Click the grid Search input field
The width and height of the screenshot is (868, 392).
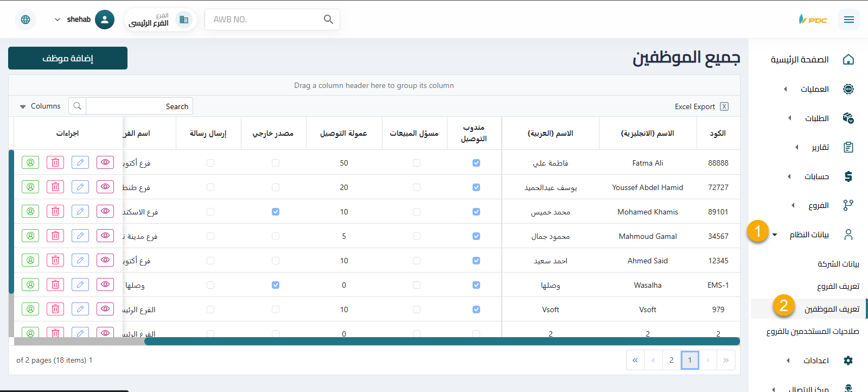[139, 106]
